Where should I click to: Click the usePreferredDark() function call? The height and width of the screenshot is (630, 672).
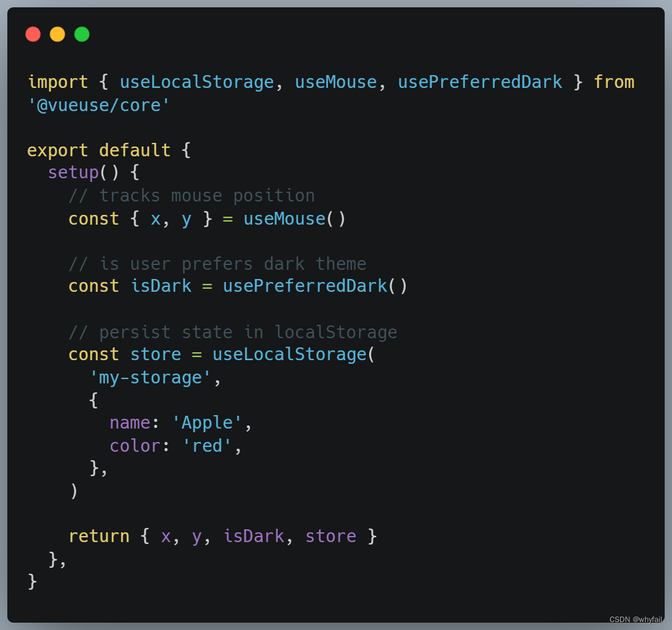tap(315, 286)
